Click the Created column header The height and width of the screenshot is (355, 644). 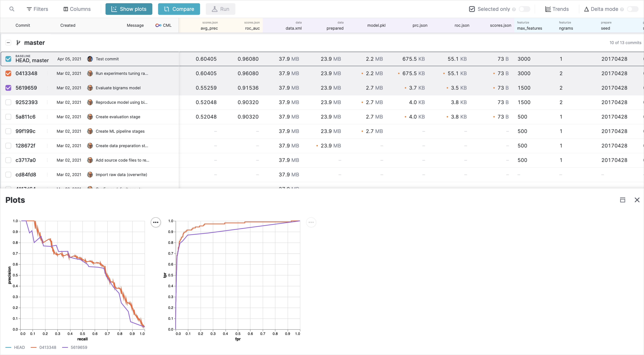(68, 25)
